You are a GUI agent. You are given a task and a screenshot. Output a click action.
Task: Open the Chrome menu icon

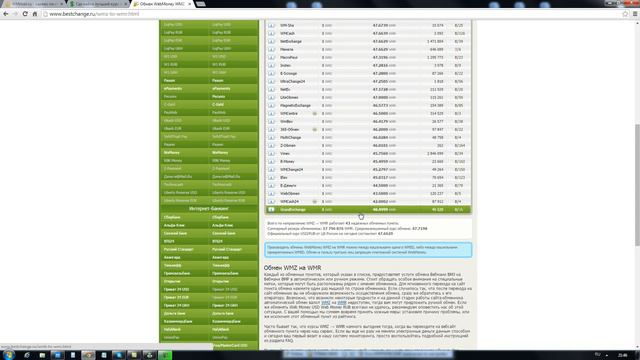pyautogui.click(x=635, y=14)
